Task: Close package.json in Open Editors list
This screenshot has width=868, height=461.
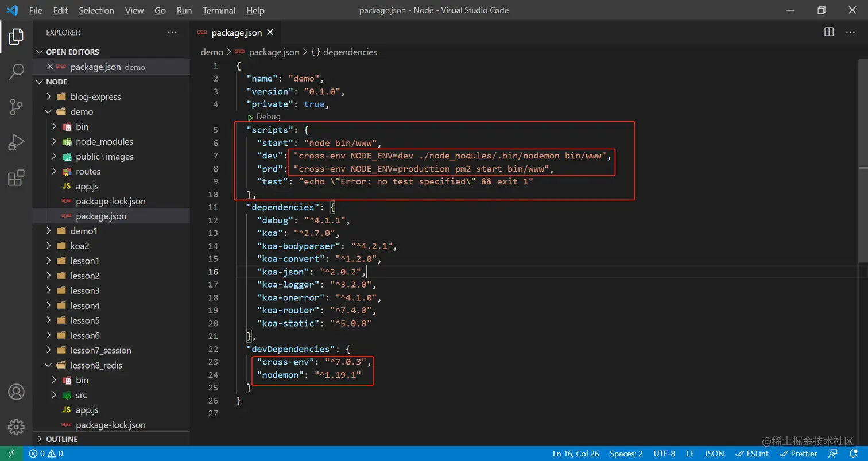Action: pos(50,67)
